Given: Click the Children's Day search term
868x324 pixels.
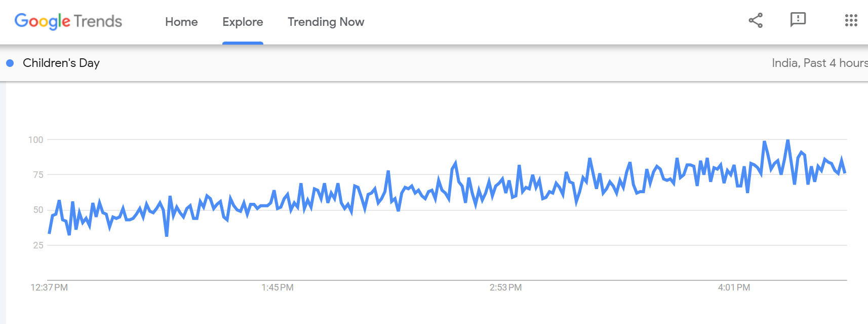Looking at the screenshot, I should tap(61, 63).
